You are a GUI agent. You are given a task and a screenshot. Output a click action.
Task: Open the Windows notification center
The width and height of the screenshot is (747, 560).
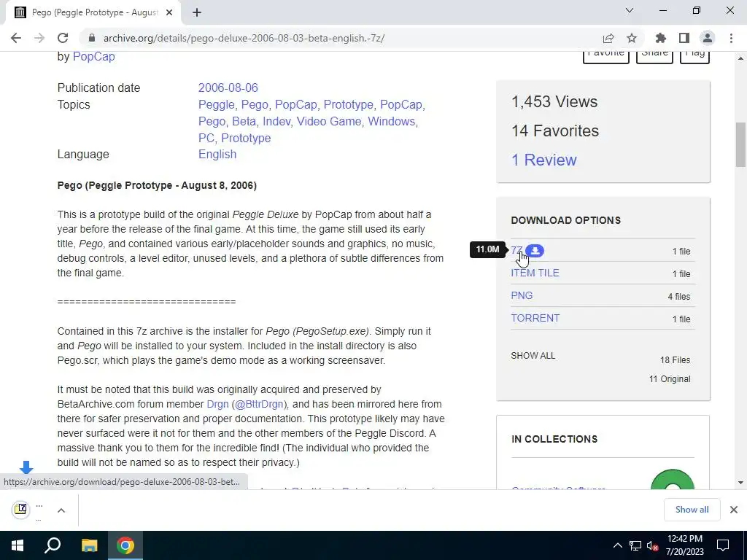tap(723, 545)
